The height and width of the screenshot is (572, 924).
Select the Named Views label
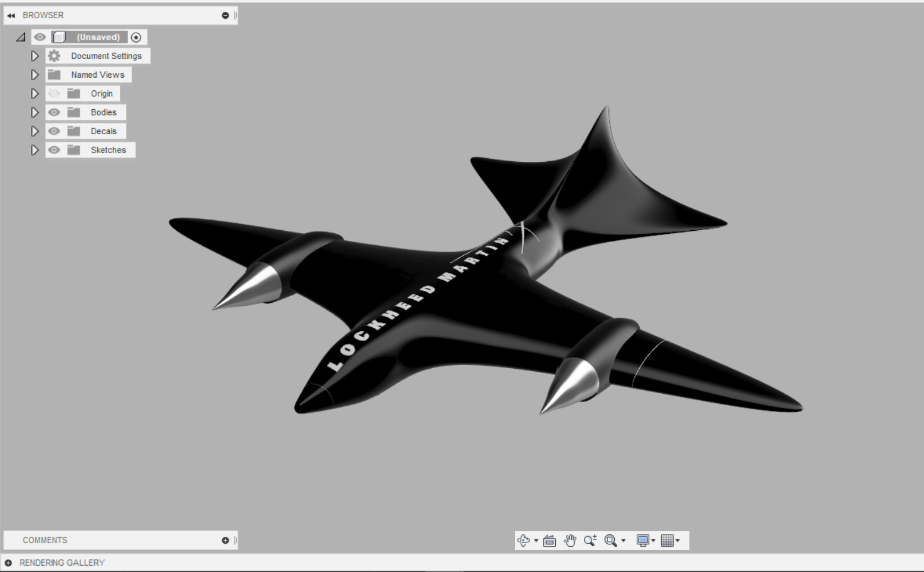point(98,75)
